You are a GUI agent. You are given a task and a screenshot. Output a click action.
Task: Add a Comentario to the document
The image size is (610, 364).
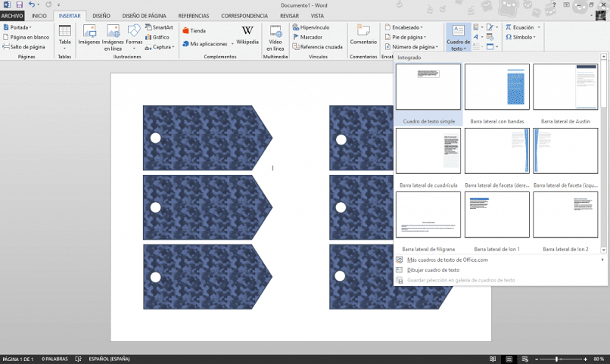(x=363, y=35)
